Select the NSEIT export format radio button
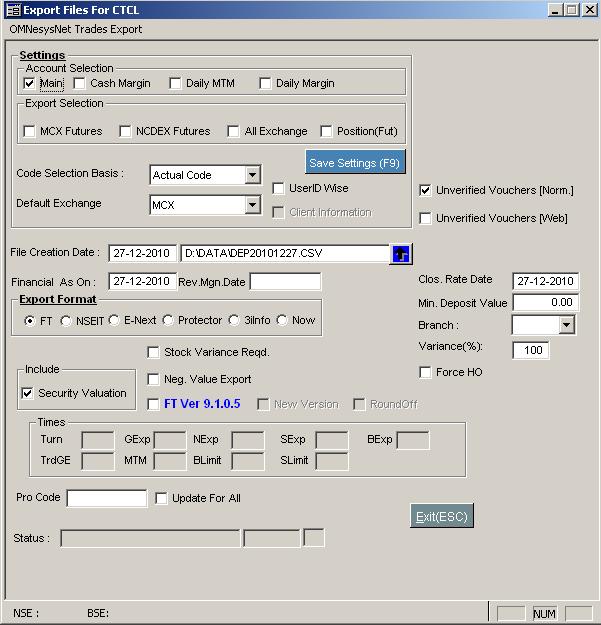Viewport: 601px width, 625px height. (66, 321)
